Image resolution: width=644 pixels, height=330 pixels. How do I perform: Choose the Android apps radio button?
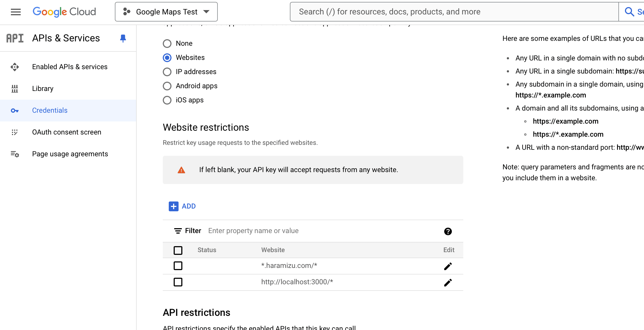tap(167, 86)
